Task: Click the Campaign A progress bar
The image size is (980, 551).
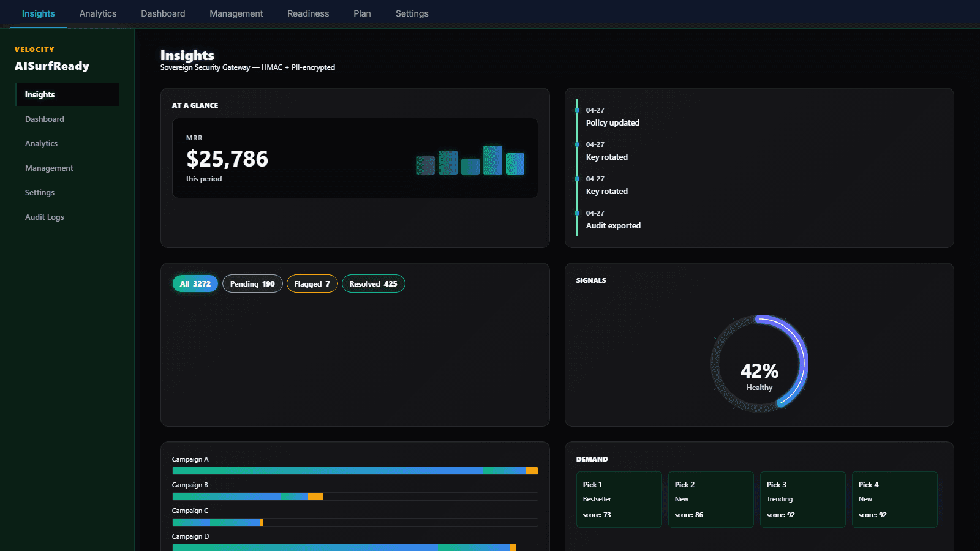Action: tap(355, 471)
